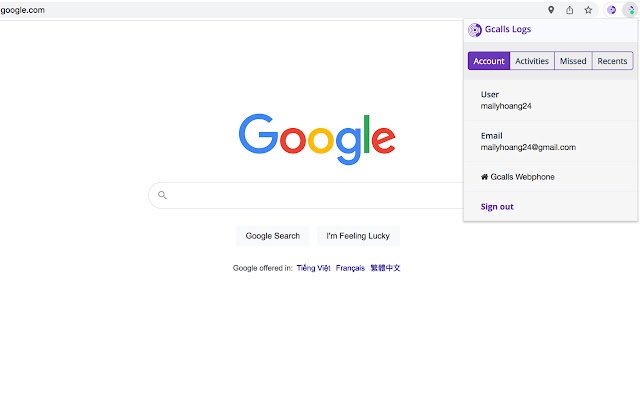Click the Email label in Account panel
Image resolution: width=640 pixels, height=400 pixels.
tap(491, 136)
